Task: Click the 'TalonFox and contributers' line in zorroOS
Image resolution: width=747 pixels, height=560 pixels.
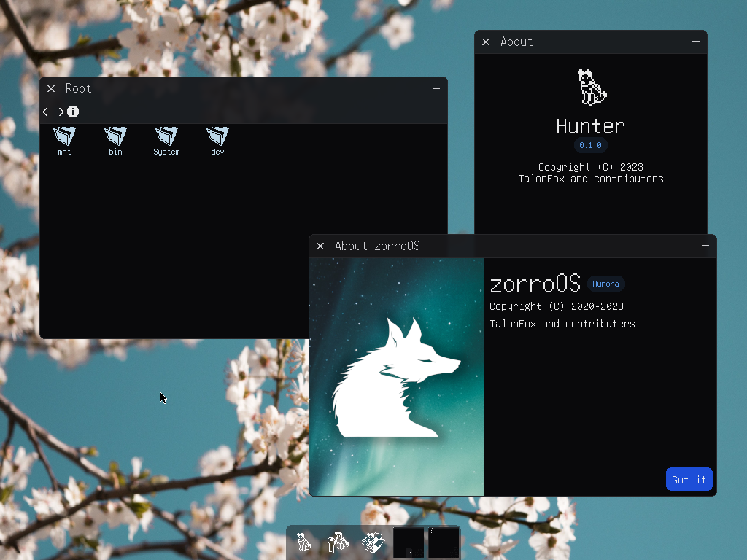Action: point(562,324)
